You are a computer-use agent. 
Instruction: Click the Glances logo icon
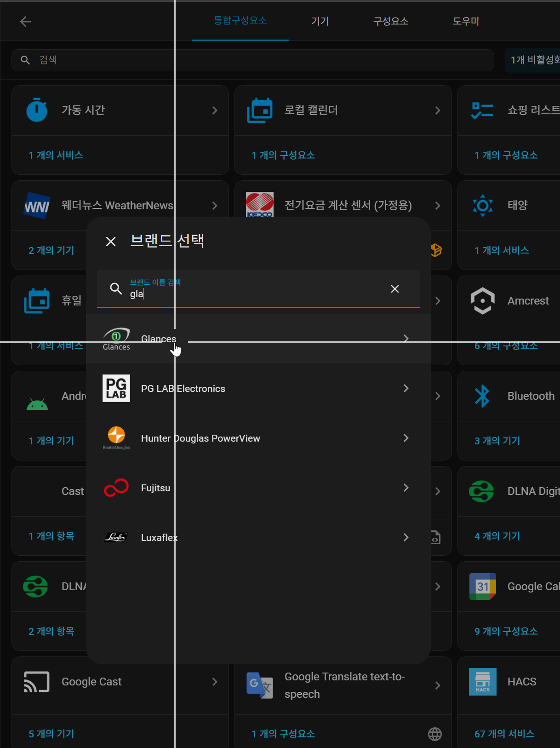(116, 339)
